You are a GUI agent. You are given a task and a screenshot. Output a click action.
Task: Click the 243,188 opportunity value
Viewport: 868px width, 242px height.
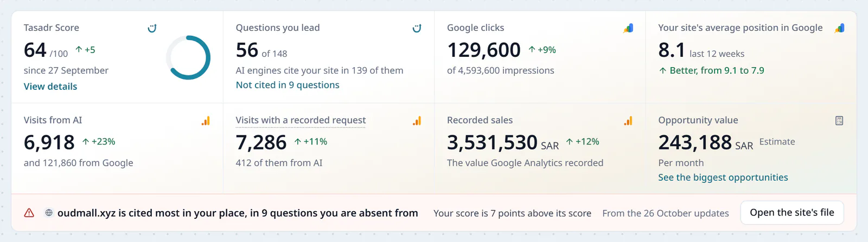click(695, 142)
